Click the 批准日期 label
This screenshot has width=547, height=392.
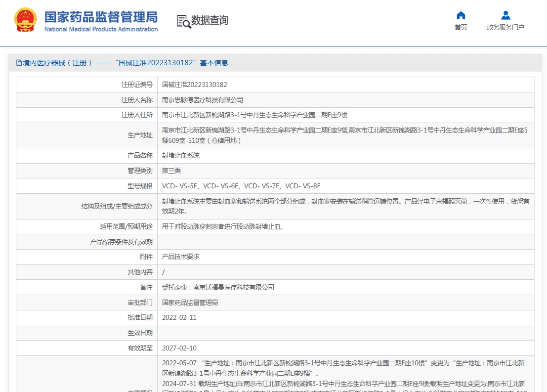pyautogui.click(x=140, y=317)
